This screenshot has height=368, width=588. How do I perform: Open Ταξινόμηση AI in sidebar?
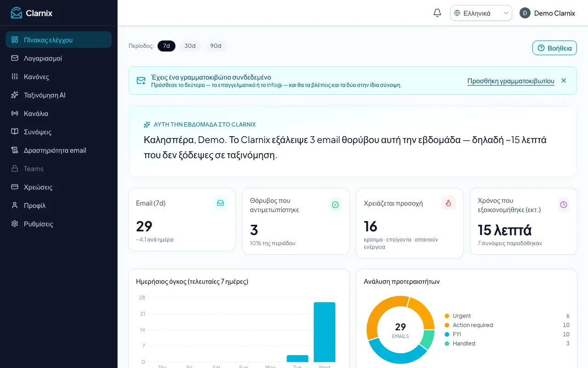coord(58,95)
